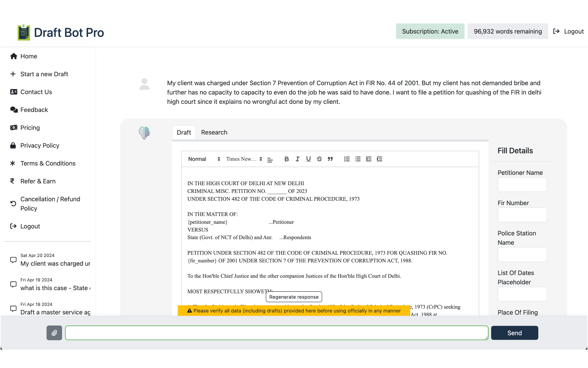Insert a blockquote with the quote icon
This screenshot has width=588, height=368.
tap(330, 159)
